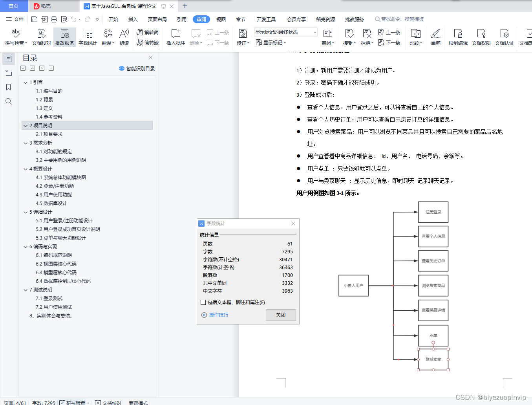Collapse the 7 测试说明 outline section
Screen dimensions: 532x405
pyautogui.click(x=26, y=290)
